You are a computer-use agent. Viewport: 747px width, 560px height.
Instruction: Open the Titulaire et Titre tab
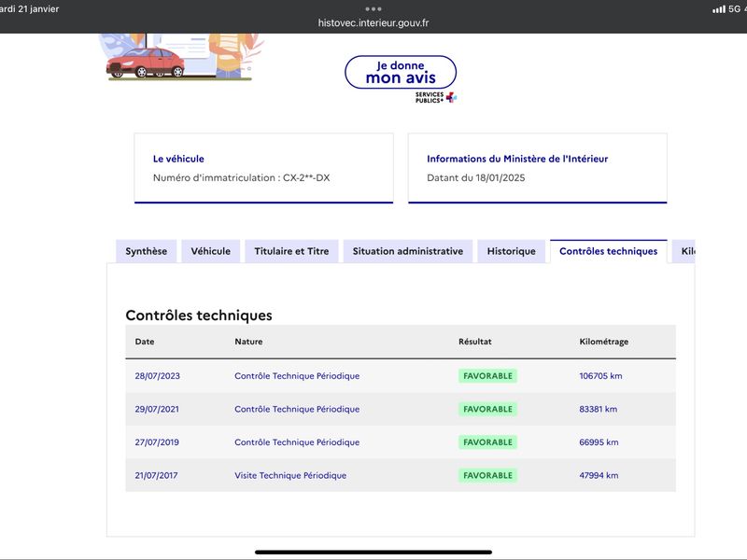coord(291,251)
